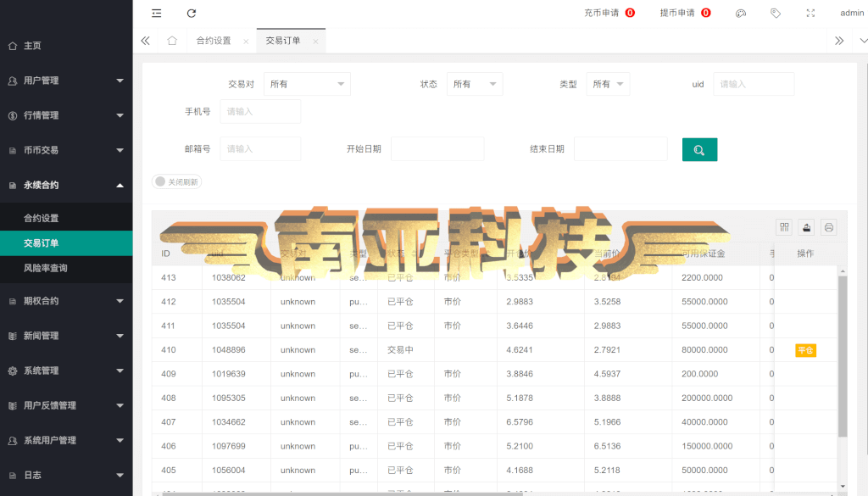Screen dimensions: 868x496
Task: Open the column filter grid icon
Action: point(784,227)
